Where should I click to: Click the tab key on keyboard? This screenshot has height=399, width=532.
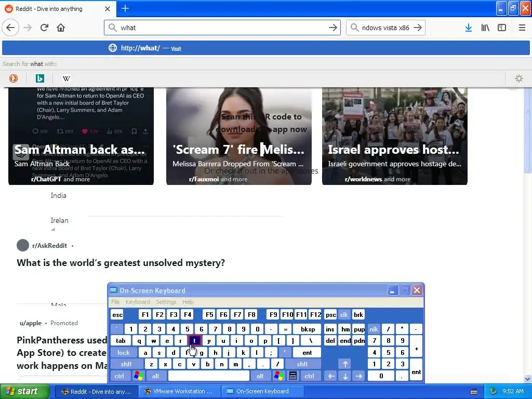121,341
